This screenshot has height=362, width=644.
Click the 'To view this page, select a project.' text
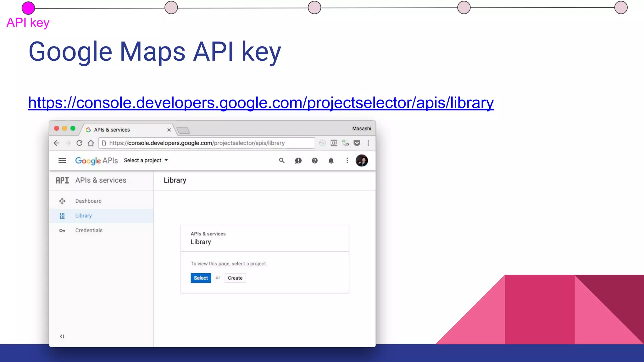229,264
